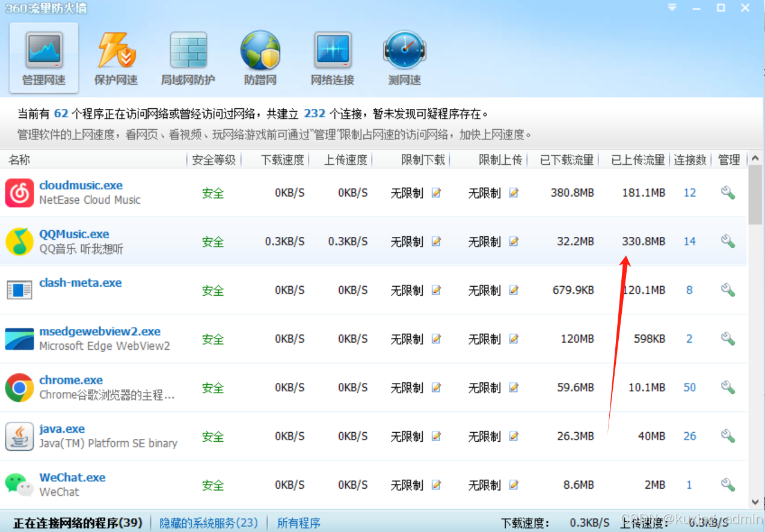
Task: Edit upload limit for WeChat.exe
Action: click(514, 485)
